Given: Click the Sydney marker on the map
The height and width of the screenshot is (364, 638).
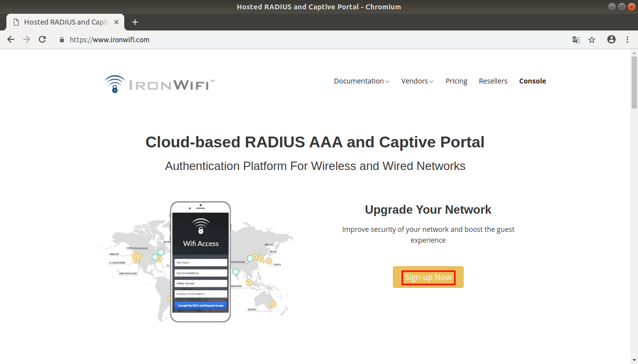Looking at the screenshot, I should click(x=273, y=304).
